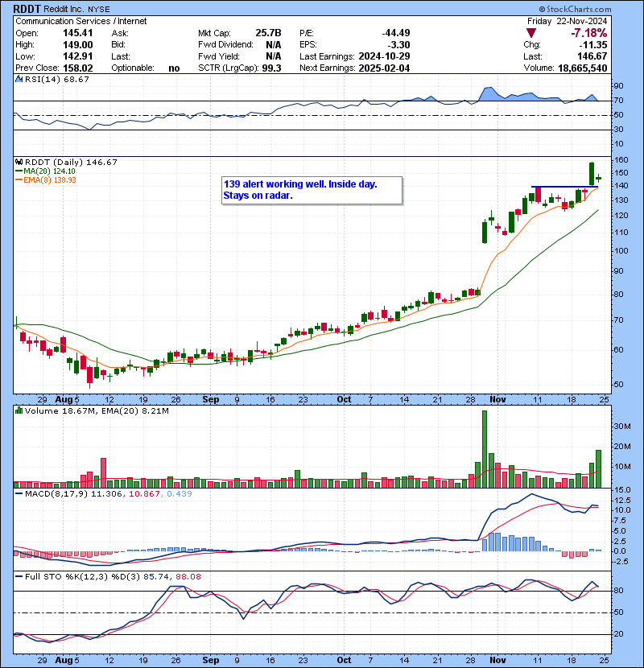The image size is (644, 668).
Task: Click the SCTR (LrgCap) 99.3 value
Action: (271, 68)
